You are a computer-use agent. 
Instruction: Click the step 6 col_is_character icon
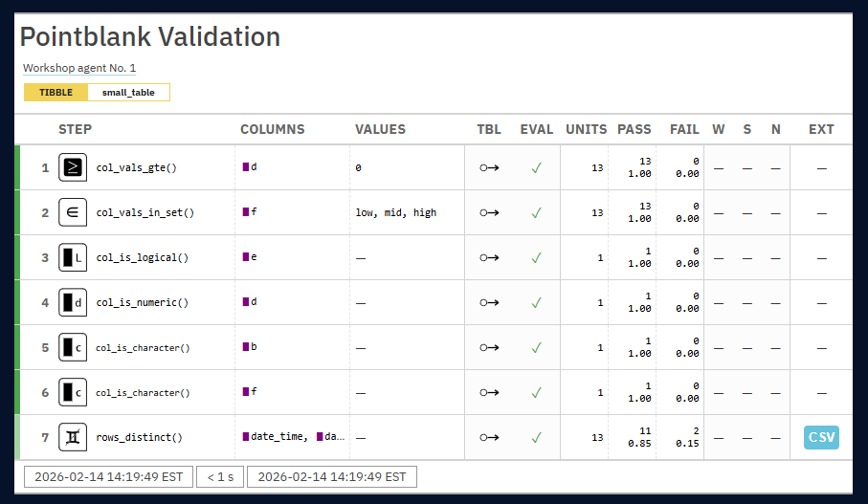tap(73, 392)
